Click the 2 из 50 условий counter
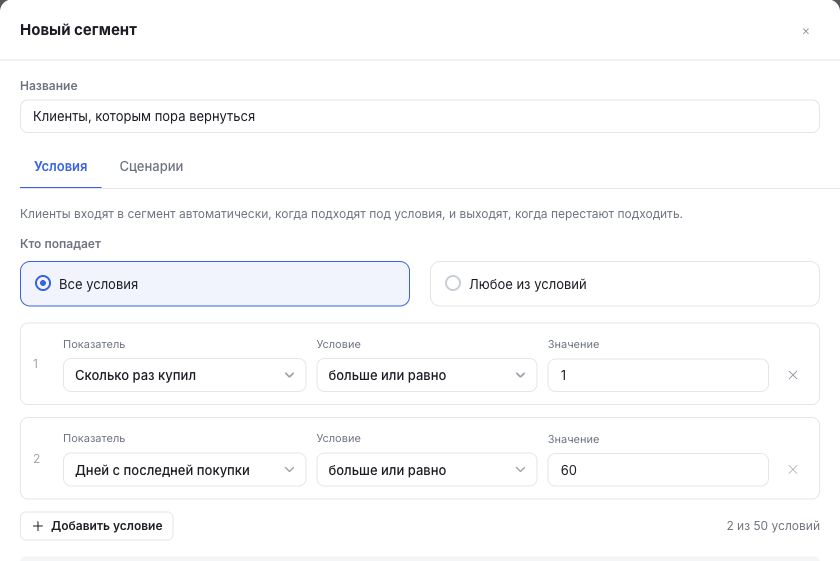The image size is (840, 561). pos(772,526)
